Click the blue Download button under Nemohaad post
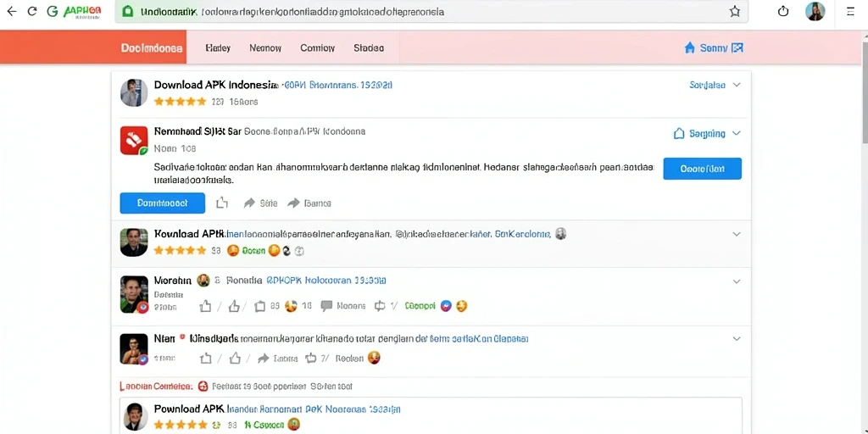Viewport: 868px width, 434px height. click(162, 203)
